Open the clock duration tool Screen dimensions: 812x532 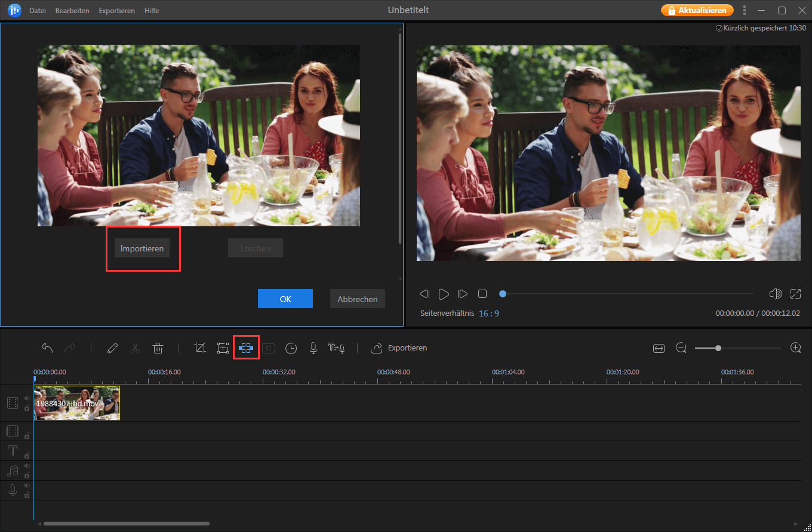click(x=291, y=348)
